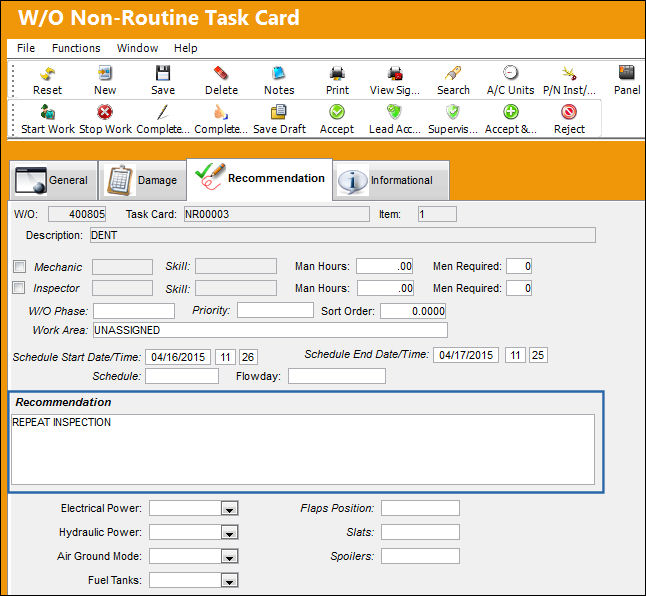
Task: Click the Schedule field
Action: pos(182,376)
